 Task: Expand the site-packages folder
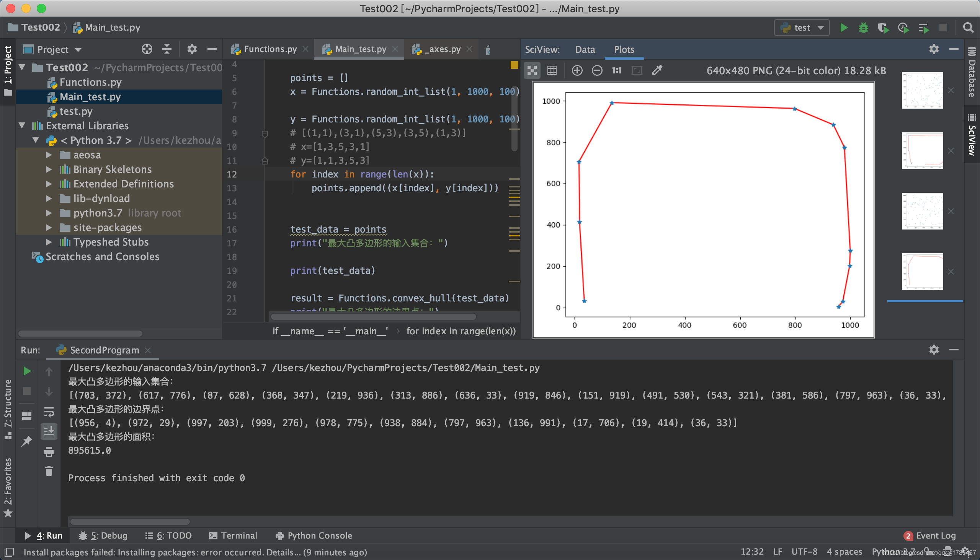coord(49,227)
